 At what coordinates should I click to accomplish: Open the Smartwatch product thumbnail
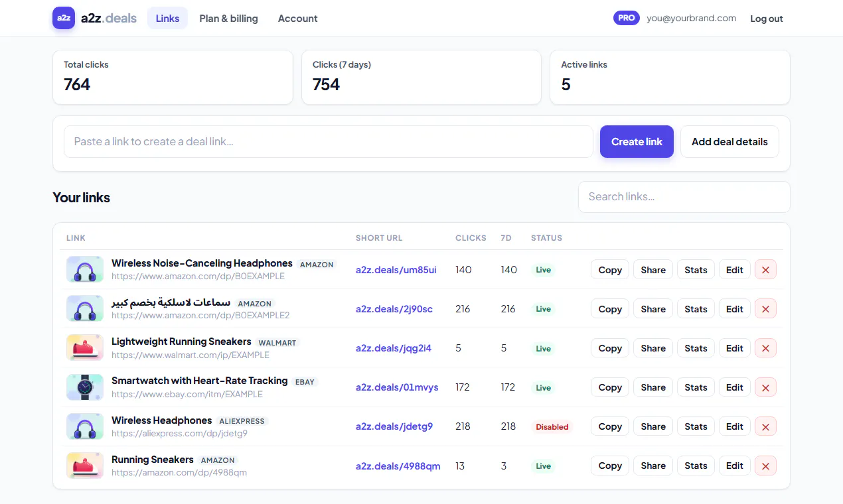(85, 387)
